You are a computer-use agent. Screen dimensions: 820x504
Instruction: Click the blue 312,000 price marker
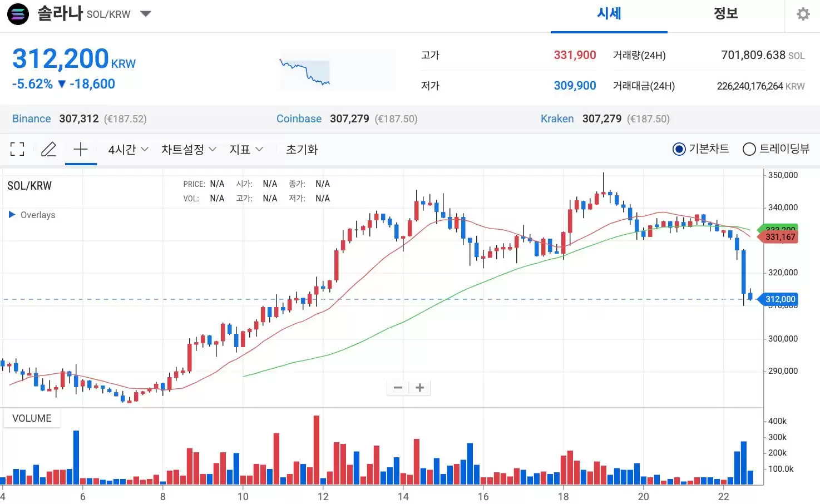point(779,299)
